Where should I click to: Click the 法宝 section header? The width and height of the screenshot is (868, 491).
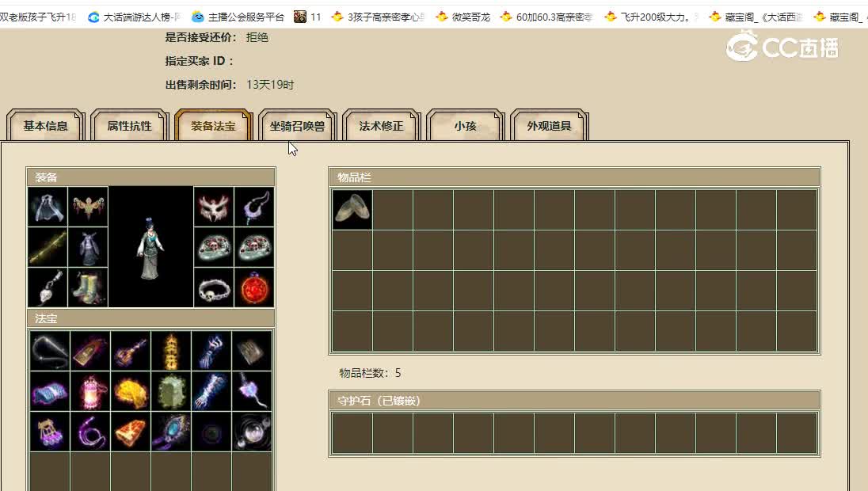150,319
